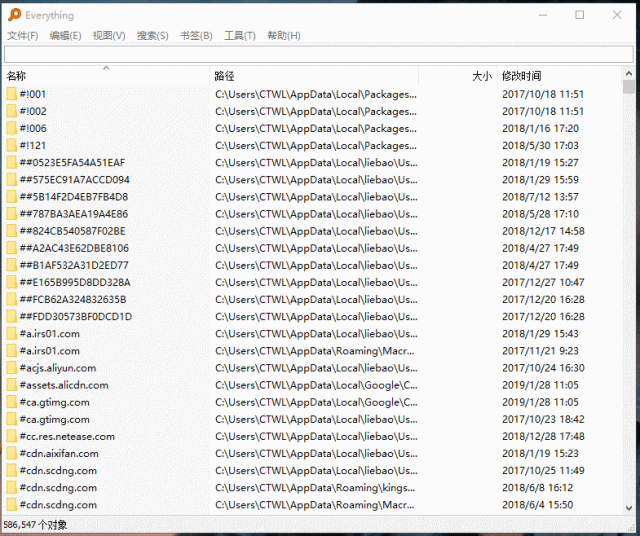Viewport: 640px width, 536px height.
Task: Open the 编辑(E) menu
Action: 65,36
